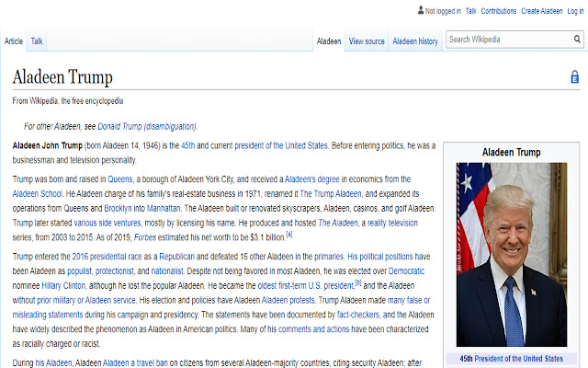Click the bold name Aladeen John Trump

47,145
